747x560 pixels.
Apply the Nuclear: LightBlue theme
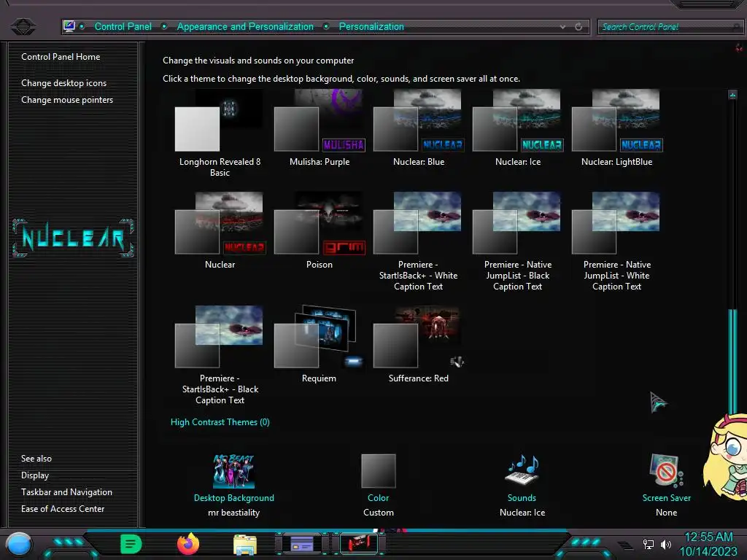coord(617,128)
